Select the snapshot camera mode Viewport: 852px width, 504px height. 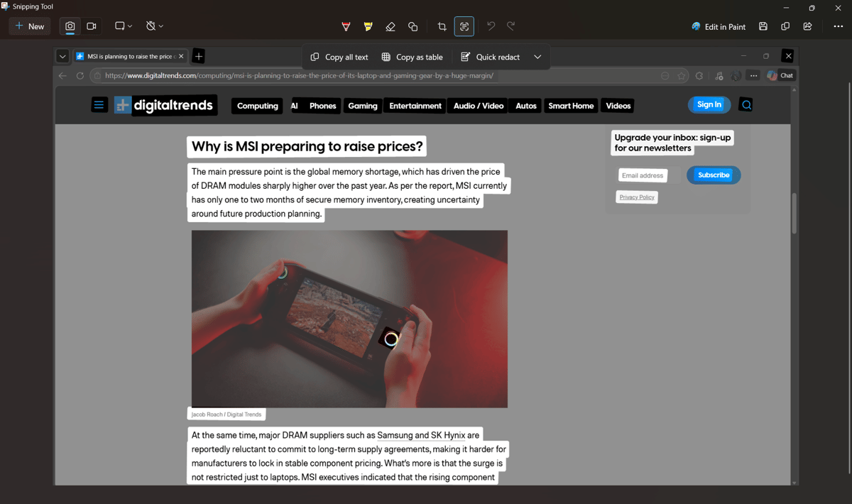point(69,26)
